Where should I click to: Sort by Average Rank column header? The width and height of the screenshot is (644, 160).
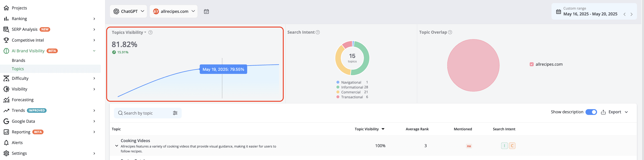[x=417, y=129]
